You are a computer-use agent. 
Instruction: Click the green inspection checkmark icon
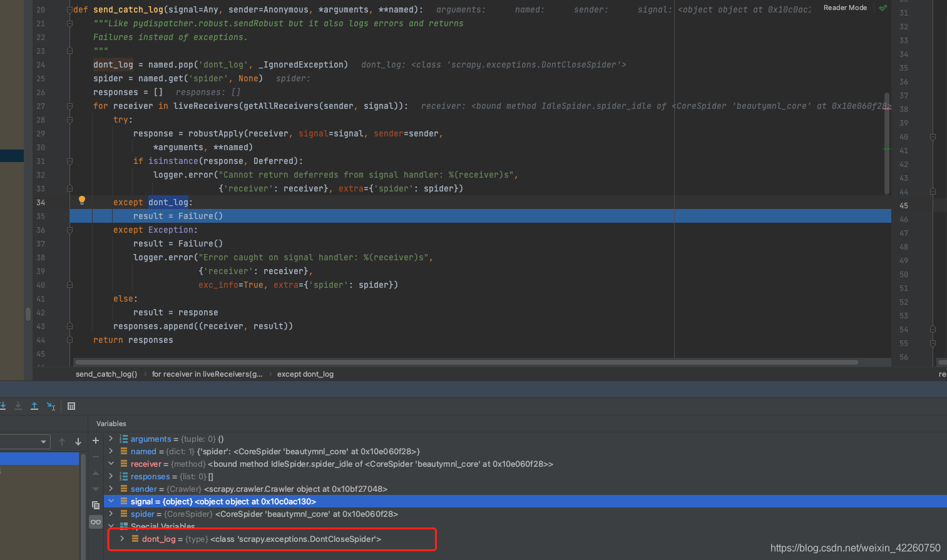883,8
